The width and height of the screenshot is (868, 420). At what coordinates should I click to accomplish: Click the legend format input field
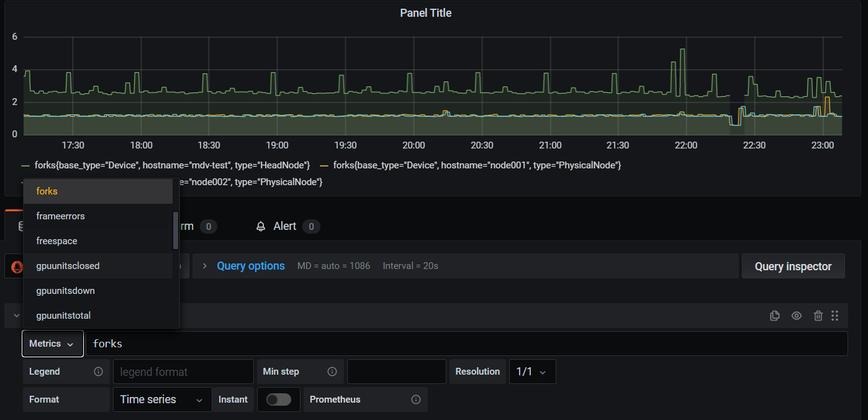(x=183, y=371)
